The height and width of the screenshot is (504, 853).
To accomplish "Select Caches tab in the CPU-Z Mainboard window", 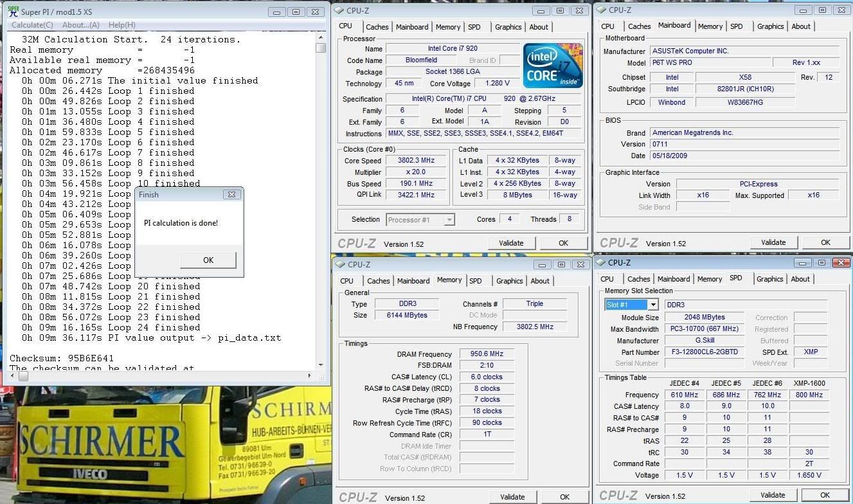I will tap(640, 26).
